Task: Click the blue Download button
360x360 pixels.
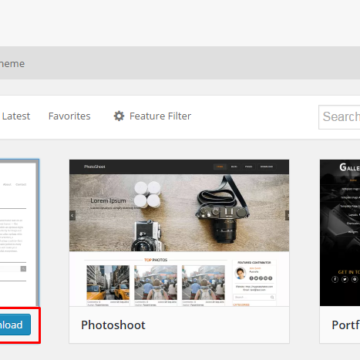Action: 15,325
